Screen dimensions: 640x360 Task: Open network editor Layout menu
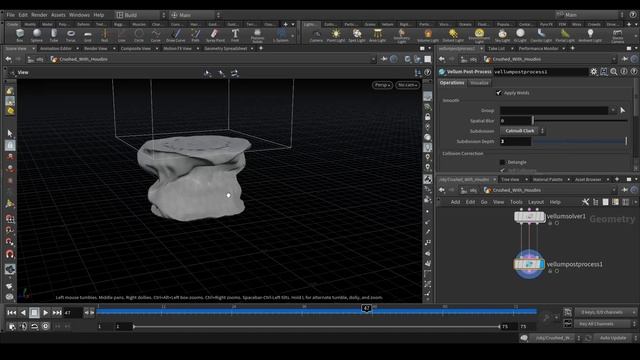(x=536, y=202)
